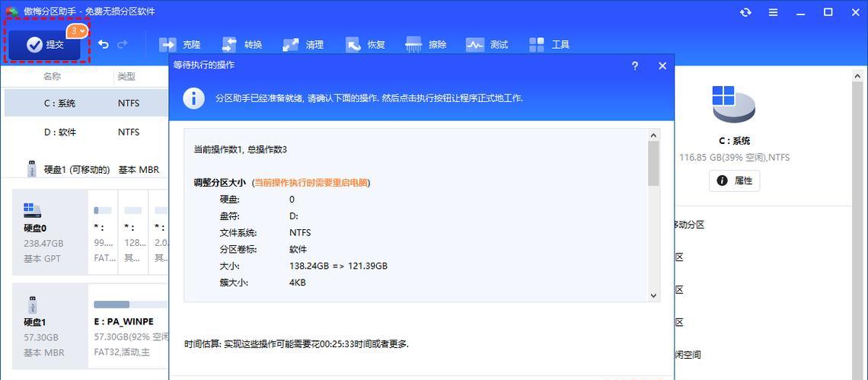The width and height of the screenshot is (868, 380).
Task: Open the hamburger menu in title bar
Action: (774, 12)
